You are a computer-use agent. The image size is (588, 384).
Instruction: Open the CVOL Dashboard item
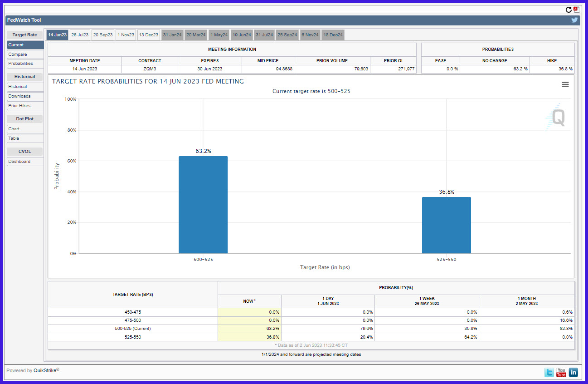(25, 162)
